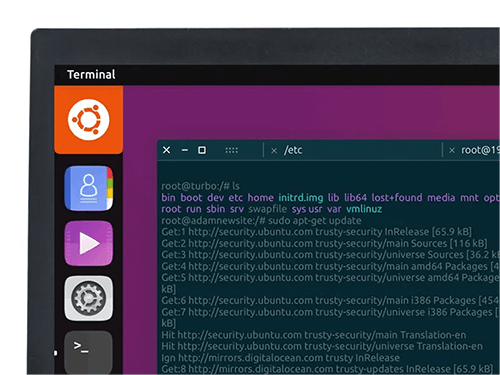Switch to the root@ tab
This screenshot has width=500, height=375.
[x=480, y=150]
